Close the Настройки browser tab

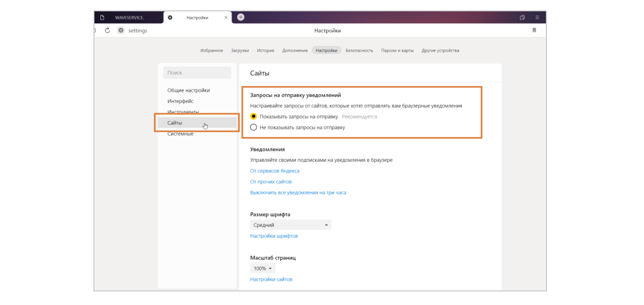[226, 18]
